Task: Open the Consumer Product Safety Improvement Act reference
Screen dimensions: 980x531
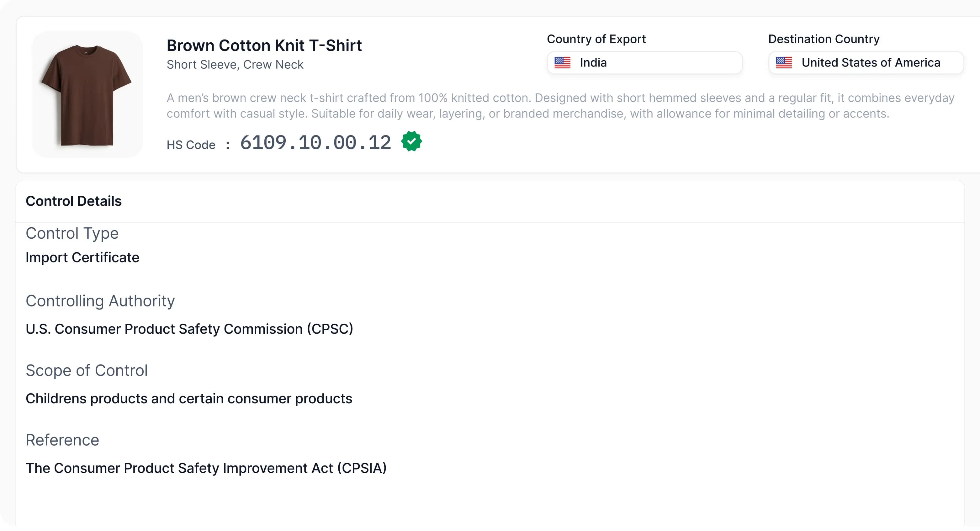Action: pos(206,468)
